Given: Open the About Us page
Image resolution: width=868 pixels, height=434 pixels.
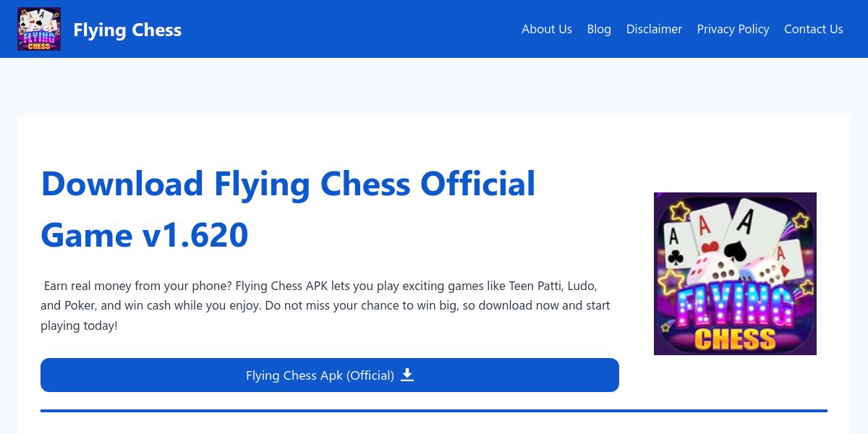Looking at the screenshot, I should [x=546, y=29].
